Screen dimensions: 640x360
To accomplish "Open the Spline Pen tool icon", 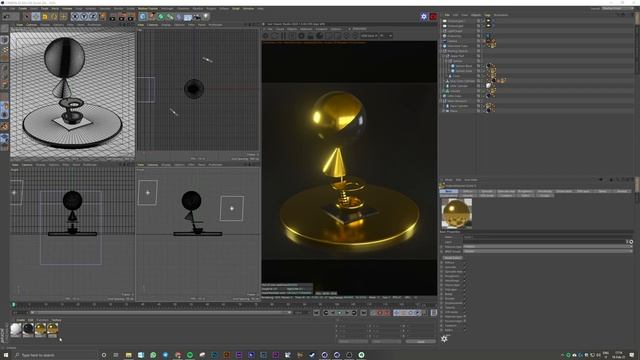I will point(151,17).
